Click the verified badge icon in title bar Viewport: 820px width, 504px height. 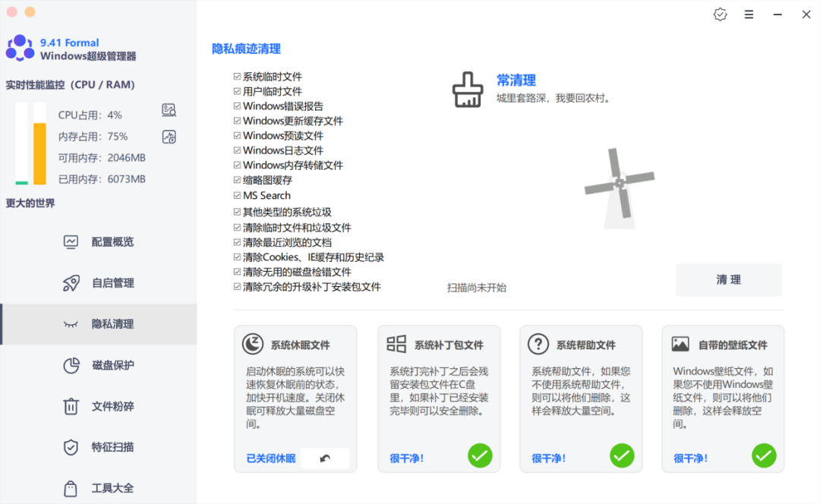pos(720,14)
